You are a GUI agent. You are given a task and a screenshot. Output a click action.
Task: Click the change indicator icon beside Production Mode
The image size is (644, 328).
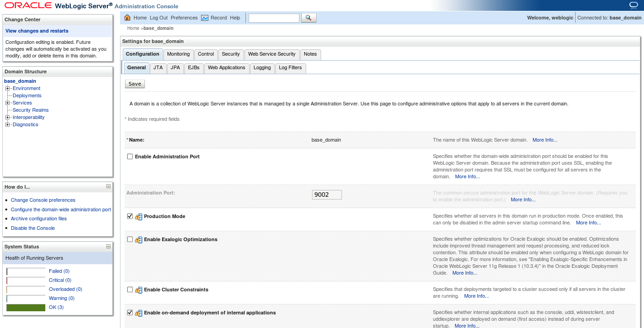click(139, 216)
